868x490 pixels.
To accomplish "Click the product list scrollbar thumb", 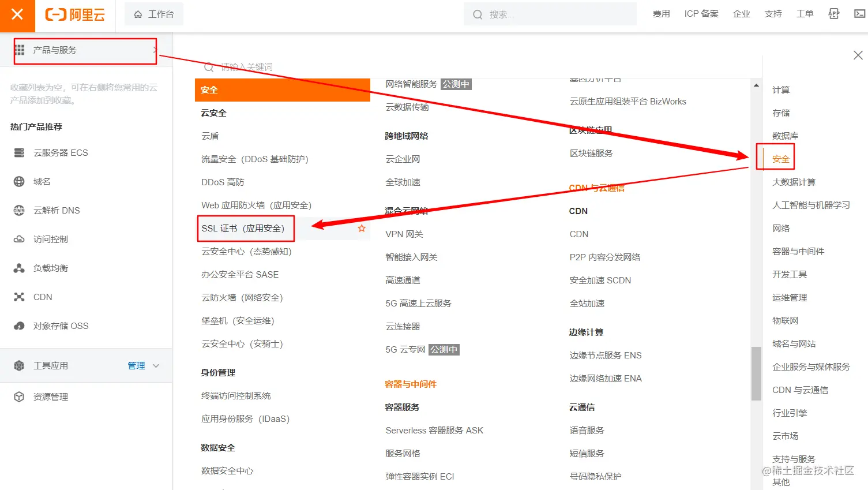I will click(756, 373).
